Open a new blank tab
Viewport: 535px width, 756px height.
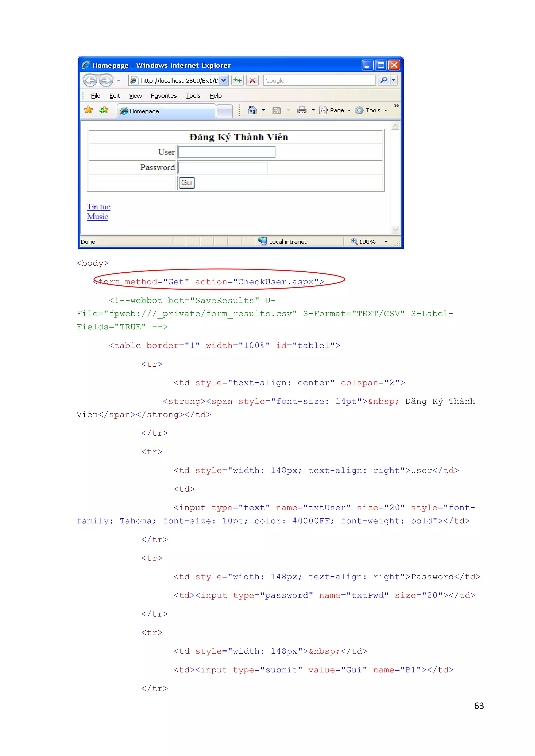coord(224,111)
